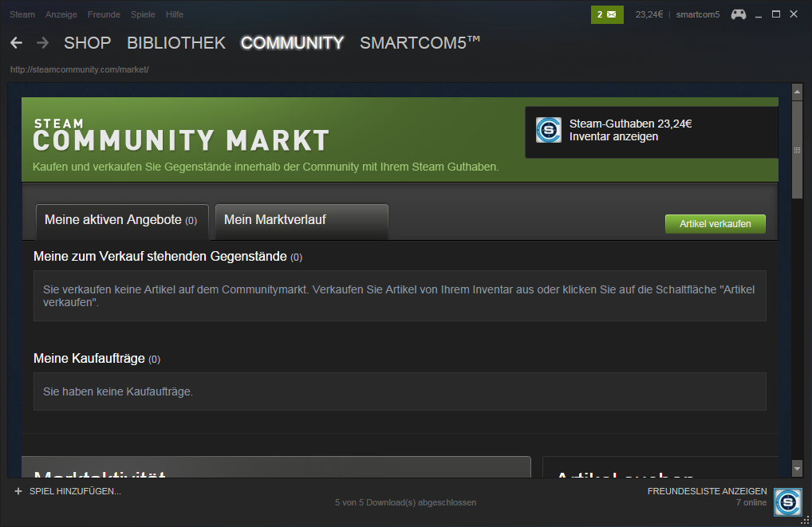Click the Artikel verkaufen button
Viewport: 812px width, 527px height.
[715, 224]
